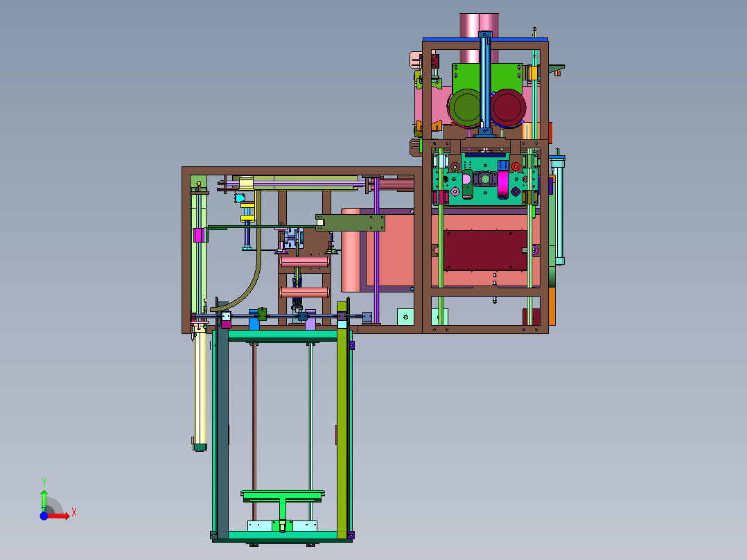
Task: Select the dark red rectangular panel in the right frame
Action: [486, 250]
